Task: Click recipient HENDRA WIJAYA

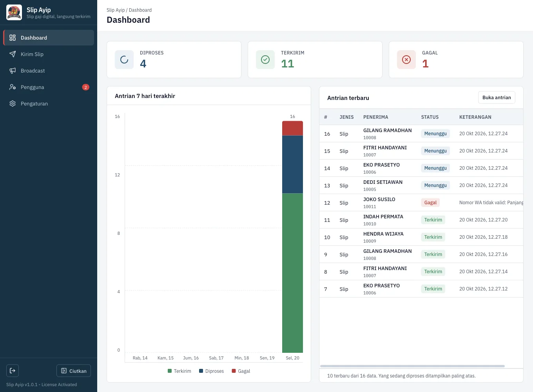Action: pyautogui.click(x=383, y=234)
